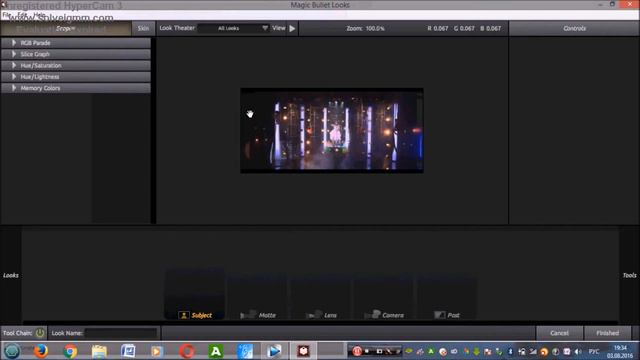Toggle the Tool Chain power button
The width and height of the screenshot is (640, 360).
point(40,333)
